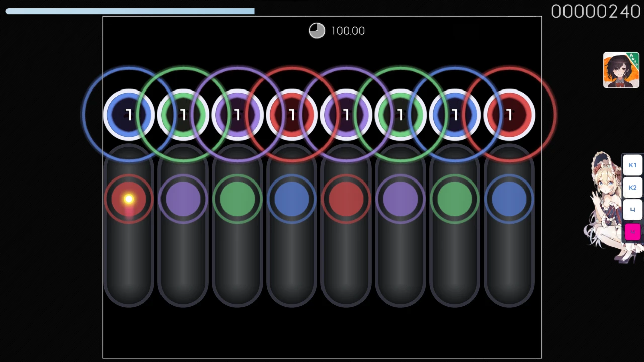Screen dimensions: 644x362
Task: Click the 100.00 accuracy percentage
Action: [348, 31]
